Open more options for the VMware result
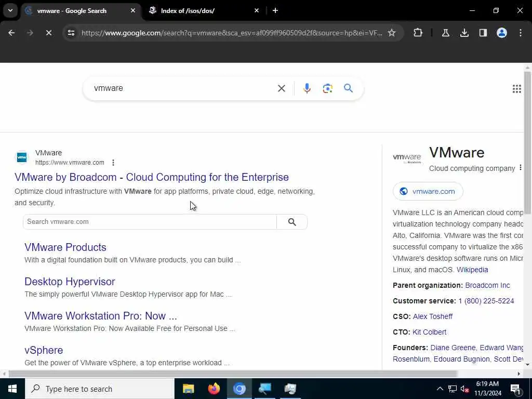The width and height of the screenshot is (532, 399). 113,163
